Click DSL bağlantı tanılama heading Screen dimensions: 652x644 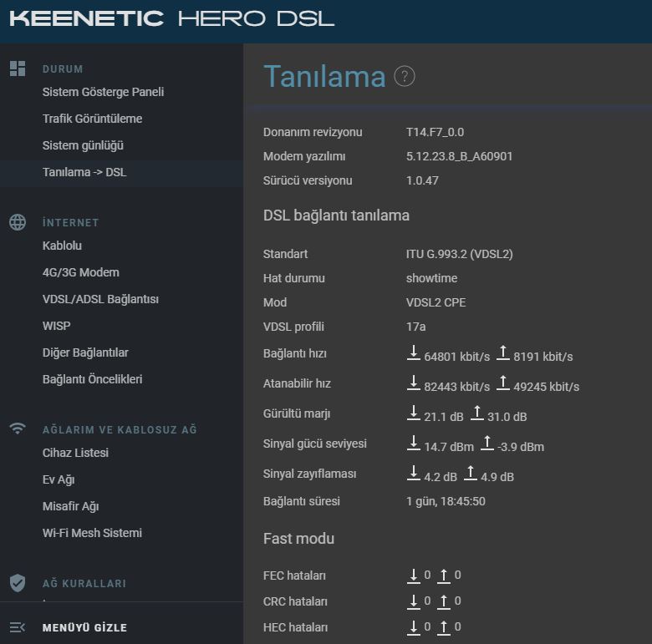click(336, 216)
